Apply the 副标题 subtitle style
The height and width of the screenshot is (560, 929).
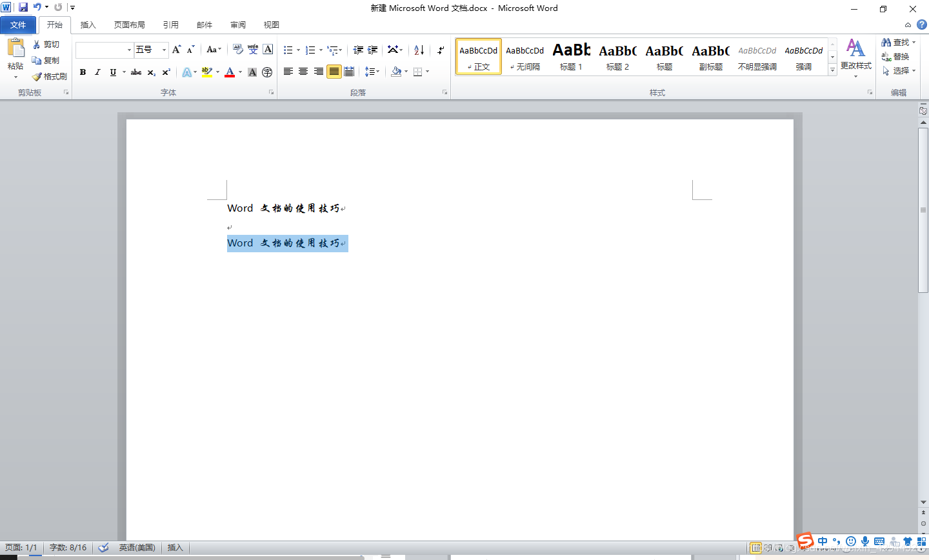click(710, 57)
